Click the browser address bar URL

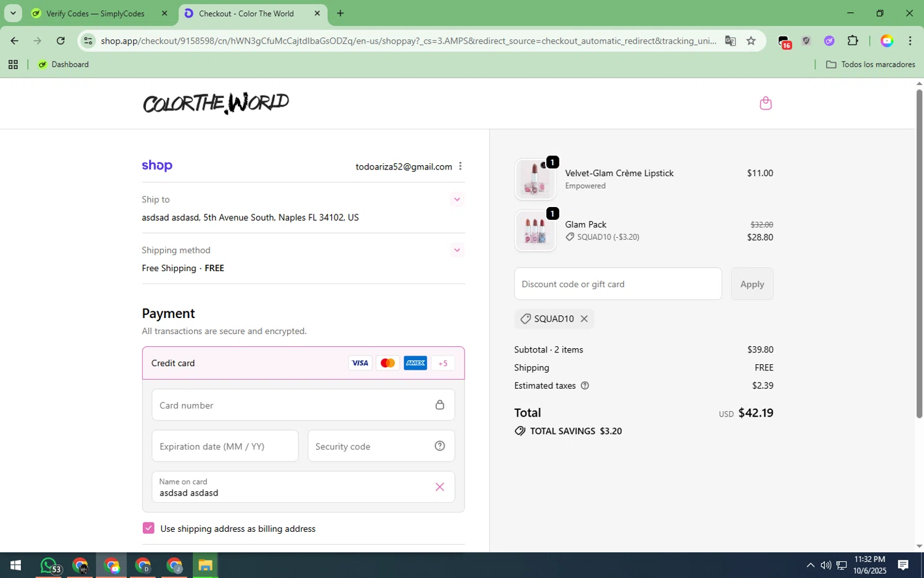coord(408,41)
